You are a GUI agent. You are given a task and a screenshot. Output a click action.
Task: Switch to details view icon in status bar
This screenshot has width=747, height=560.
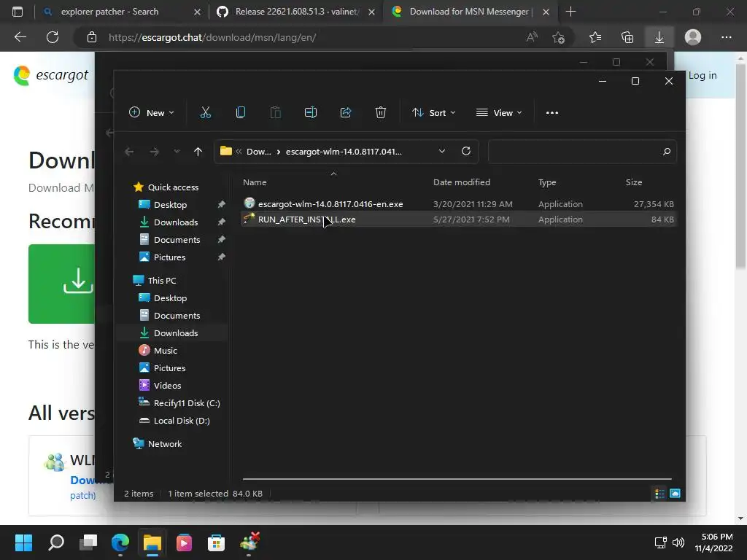tap(659, 494)
